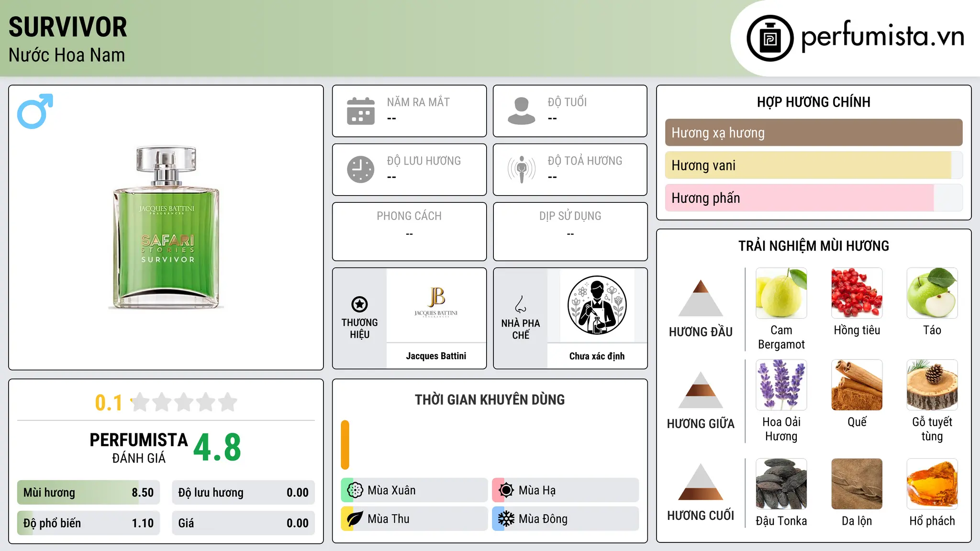Viewport: 980px width, 551px height.
Task: Click the nose icon above Nhà pha chế
Action: tap(521, 304)
